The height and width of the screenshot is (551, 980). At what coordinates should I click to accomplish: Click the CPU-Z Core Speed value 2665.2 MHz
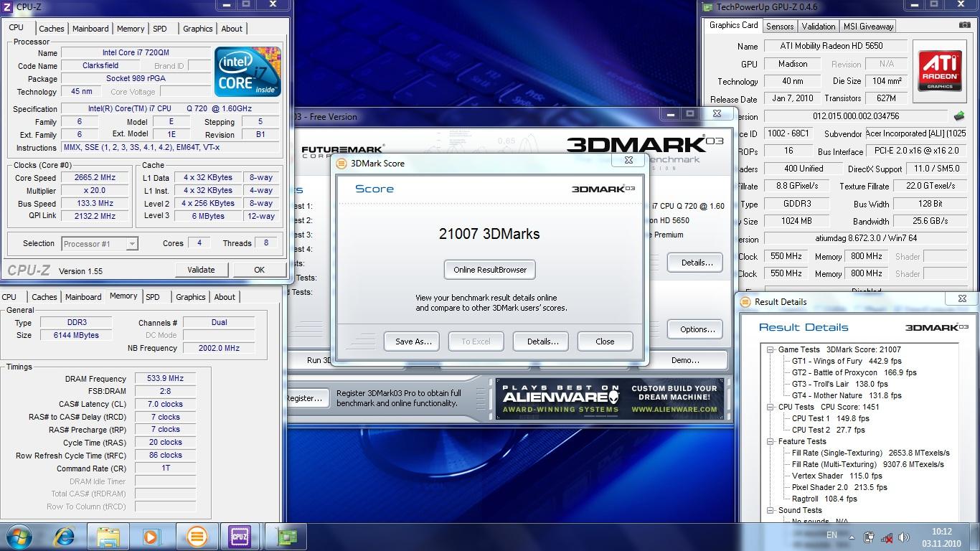click(95, 178)
